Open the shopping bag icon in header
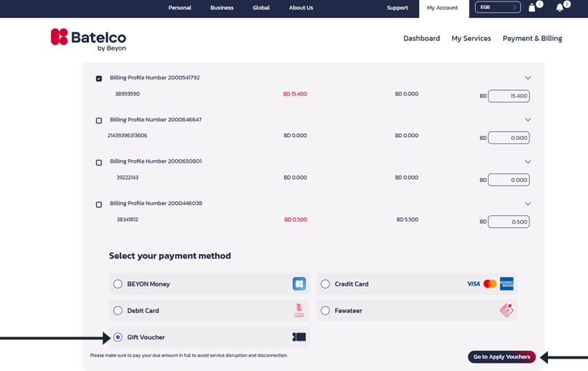The width and height of the screenshot is (588, 371). point(531,8)
